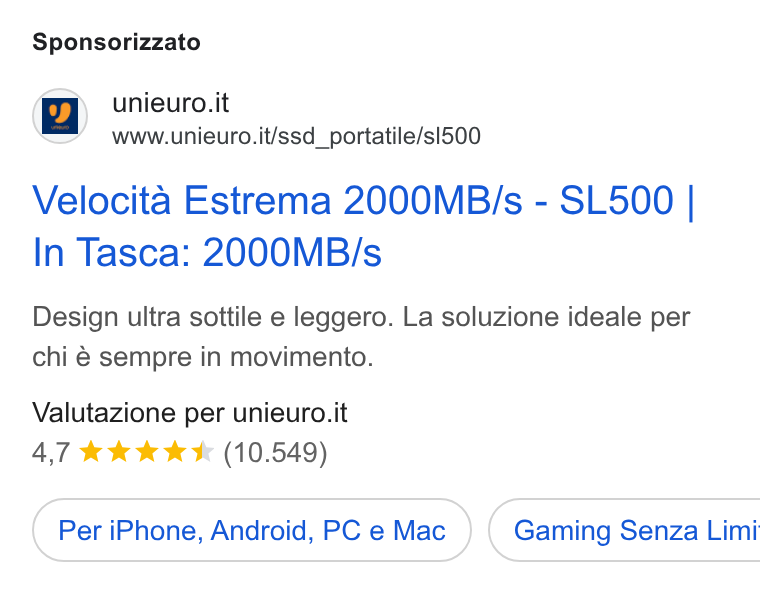Click the "Design ultra sottile e leggero" description

pyautogui.click(x=210, y=317)
